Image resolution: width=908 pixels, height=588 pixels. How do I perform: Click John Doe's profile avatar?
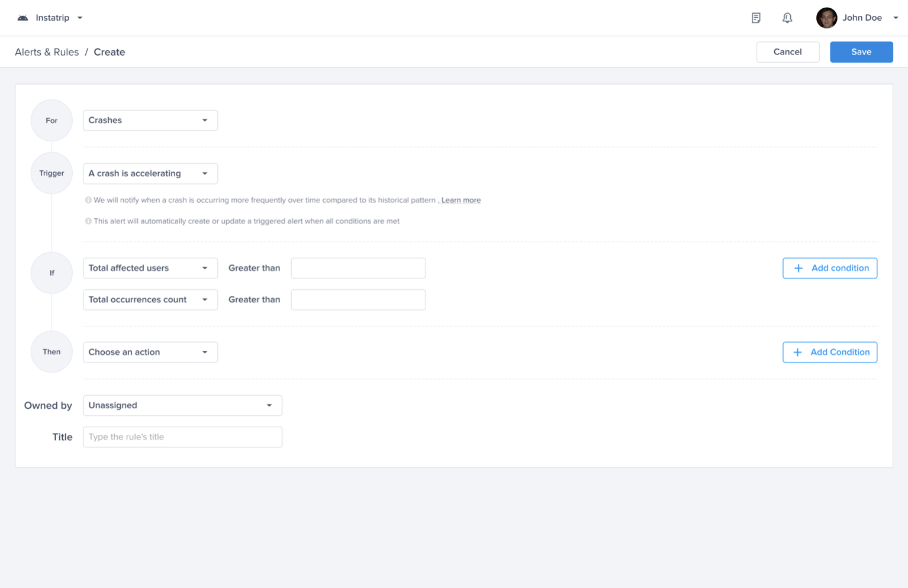pos(826,18)
